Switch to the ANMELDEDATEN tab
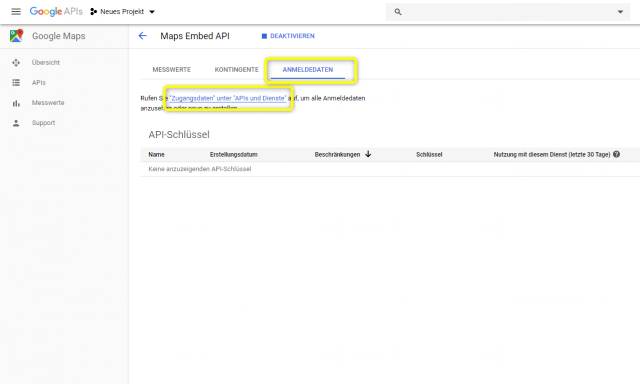640x384 pixels. 308,70
